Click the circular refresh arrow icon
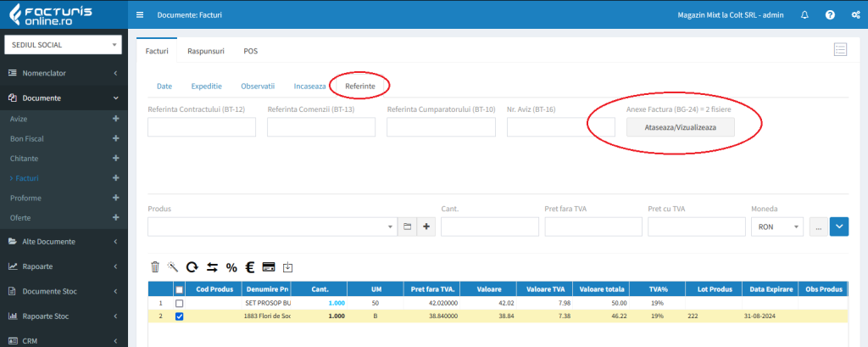This screenshot has width=868, height=347. (192, 267)
